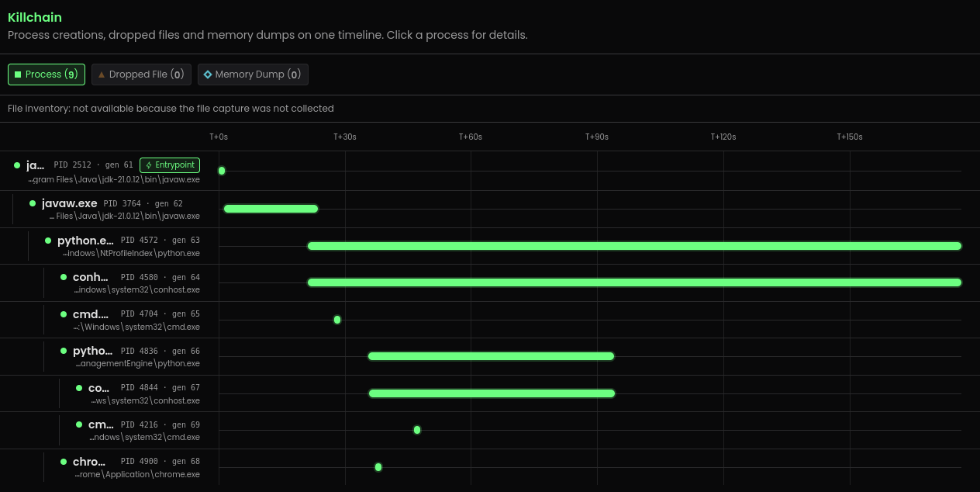Viewport: 980px width, 492px height.
Task: Click the 'PID 4900 · gen 68' text
Action: pos(160,462)
